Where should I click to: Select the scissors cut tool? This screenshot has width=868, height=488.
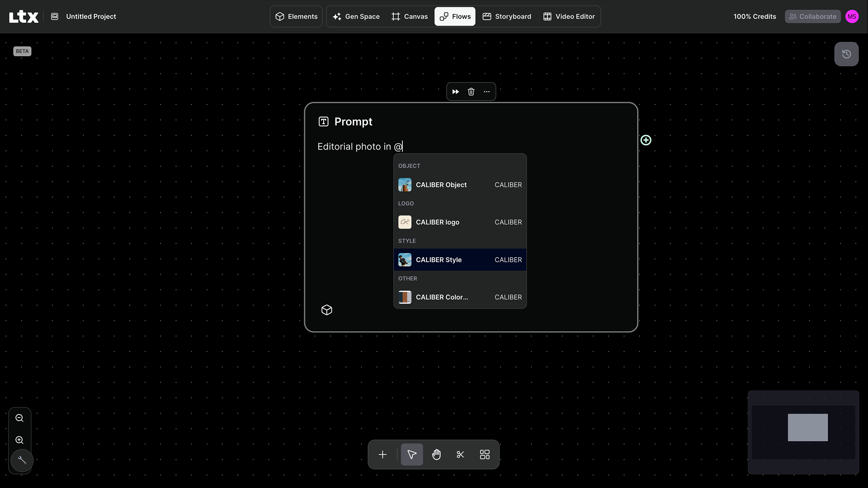(460, 455)
